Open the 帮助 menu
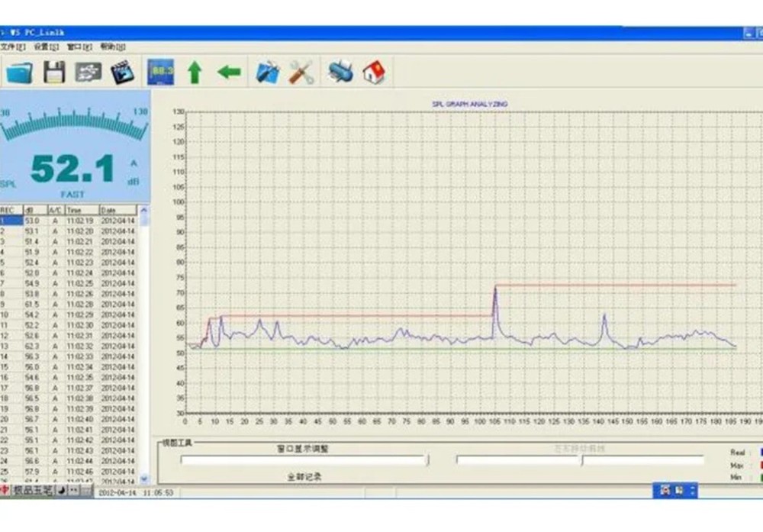 [113, 47]
